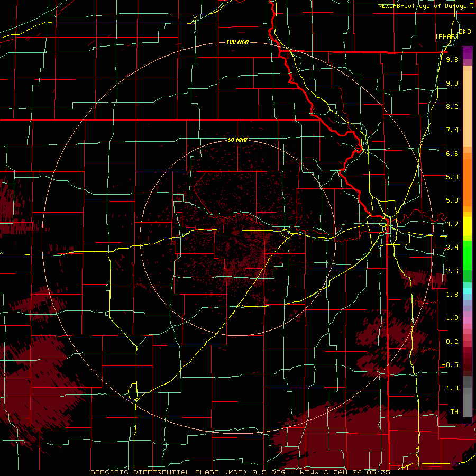Click the -1.3 value on the color scale
This screenshot has width=476, height=476.
click(x=450, y=388)
